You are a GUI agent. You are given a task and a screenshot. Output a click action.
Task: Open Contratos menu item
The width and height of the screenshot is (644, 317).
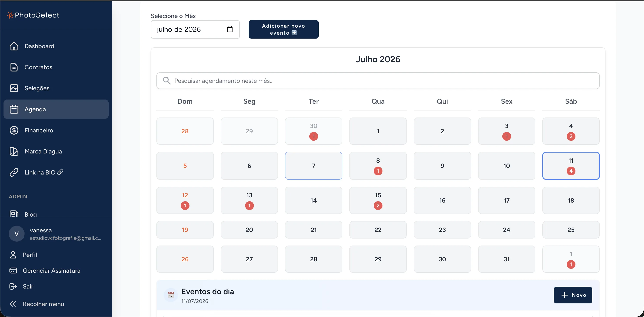[x=56, y=67]
